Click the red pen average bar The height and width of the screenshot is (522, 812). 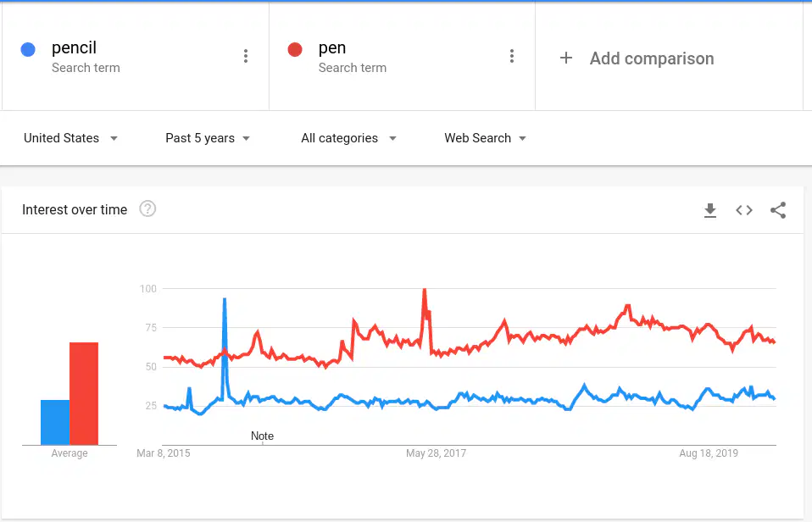(x=84, y=393)
